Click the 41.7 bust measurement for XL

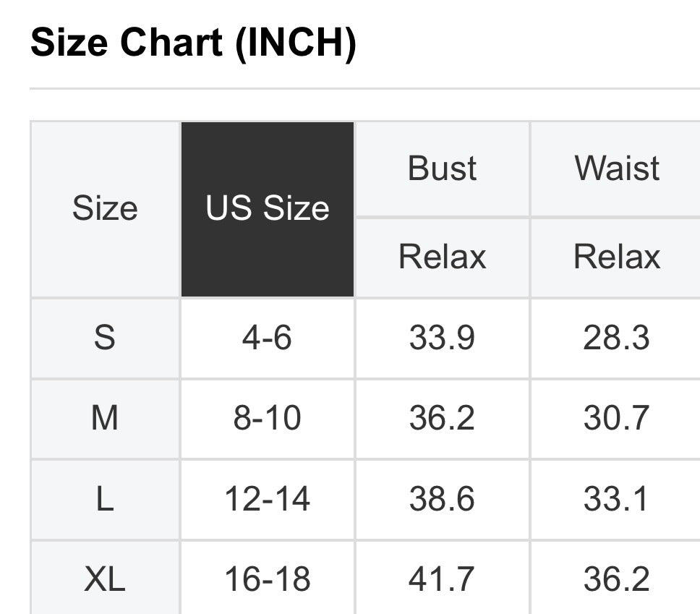coord(443,579)
